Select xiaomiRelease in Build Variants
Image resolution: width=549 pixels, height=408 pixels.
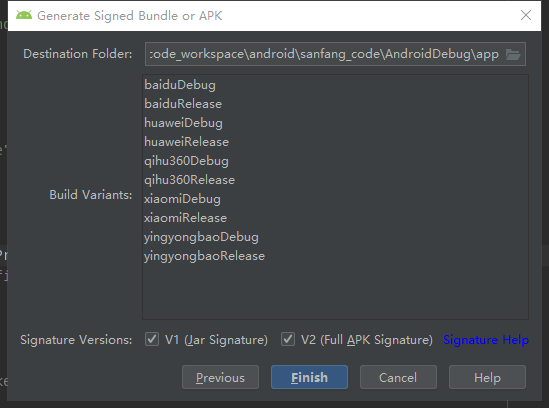pyautogui.click(x=335, y=218)
